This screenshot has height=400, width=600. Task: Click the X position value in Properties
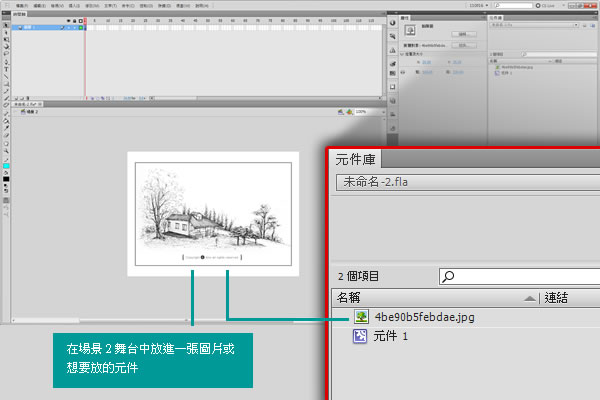coord(426,62)
